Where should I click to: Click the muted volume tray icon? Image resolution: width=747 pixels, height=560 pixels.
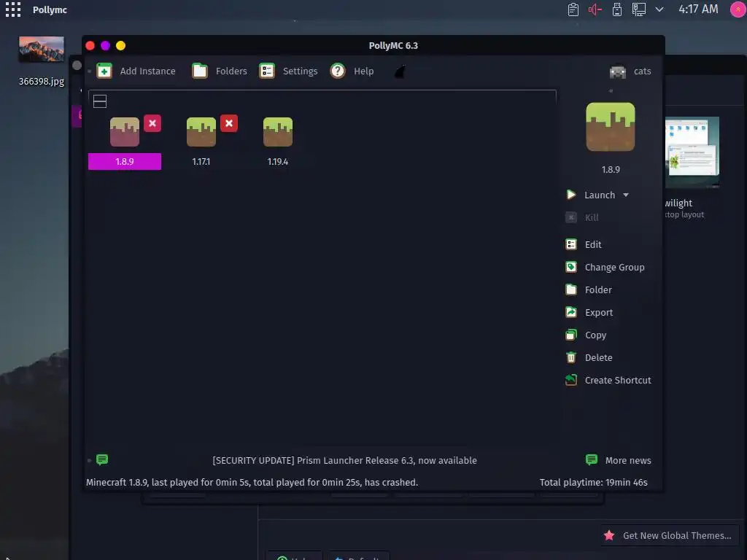tap(595, 9)
